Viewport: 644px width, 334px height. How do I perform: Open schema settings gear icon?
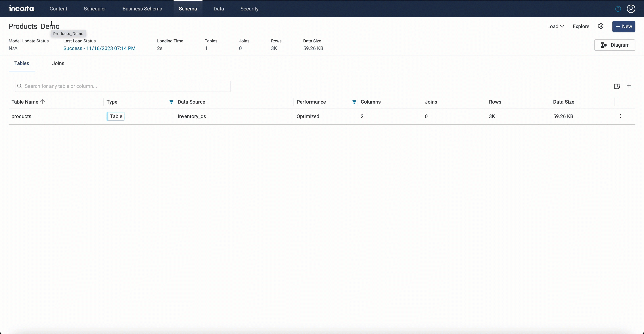[601, 26]
